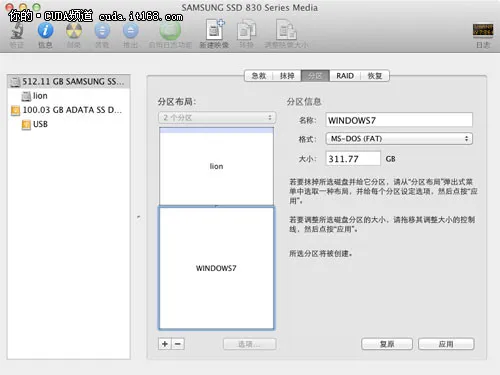Switch to the First Aid (急救) tab
This screenshot has width=500, height=375.
(x=259, y=76)
